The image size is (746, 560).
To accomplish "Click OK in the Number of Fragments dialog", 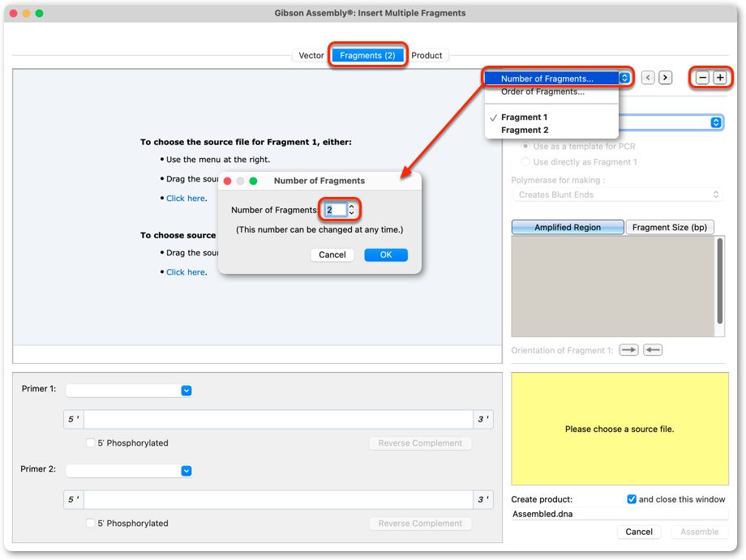I will coord(386,254).
